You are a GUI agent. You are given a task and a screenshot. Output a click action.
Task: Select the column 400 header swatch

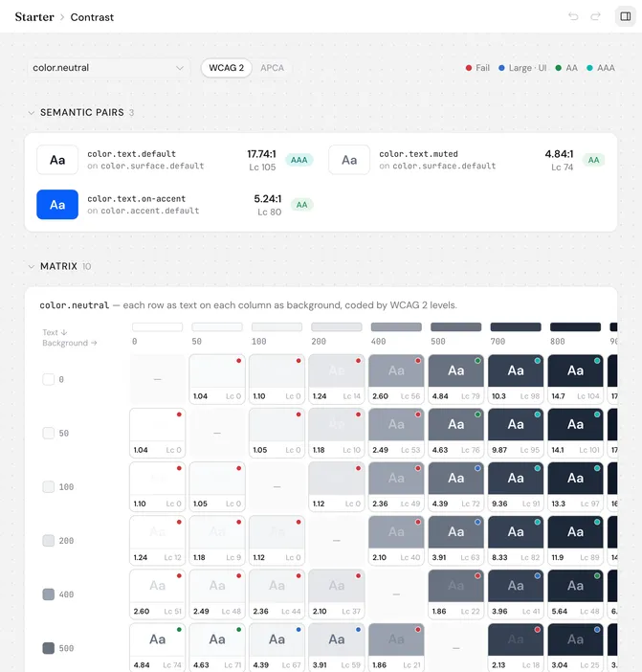coord(396,327)
